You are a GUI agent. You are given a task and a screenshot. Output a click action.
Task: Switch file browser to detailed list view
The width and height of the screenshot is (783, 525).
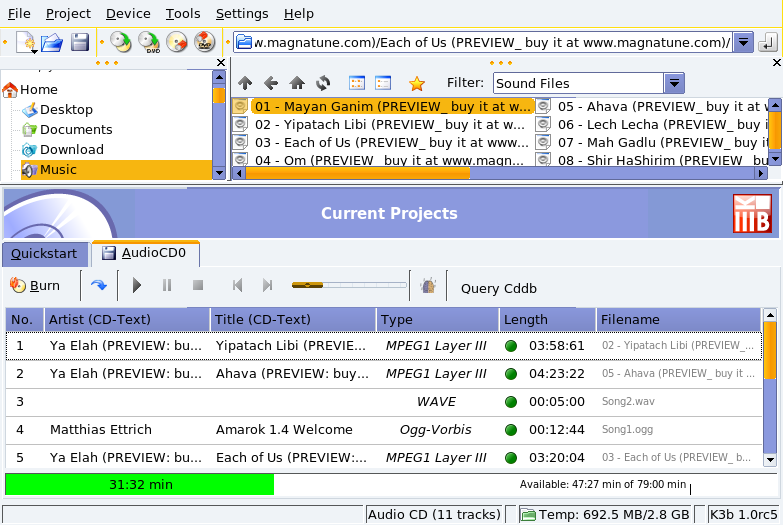tap(383, 83)
